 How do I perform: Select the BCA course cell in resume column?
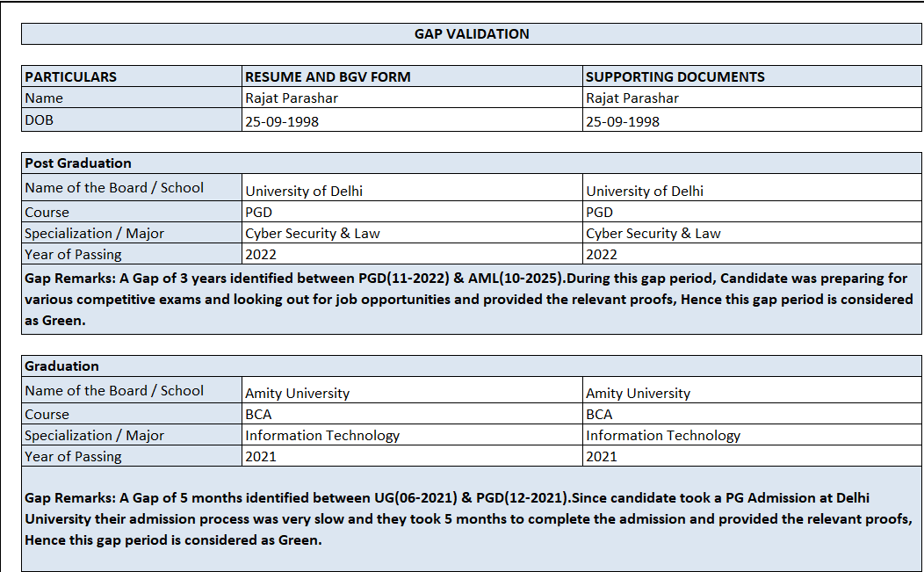(x=412, y=414)
